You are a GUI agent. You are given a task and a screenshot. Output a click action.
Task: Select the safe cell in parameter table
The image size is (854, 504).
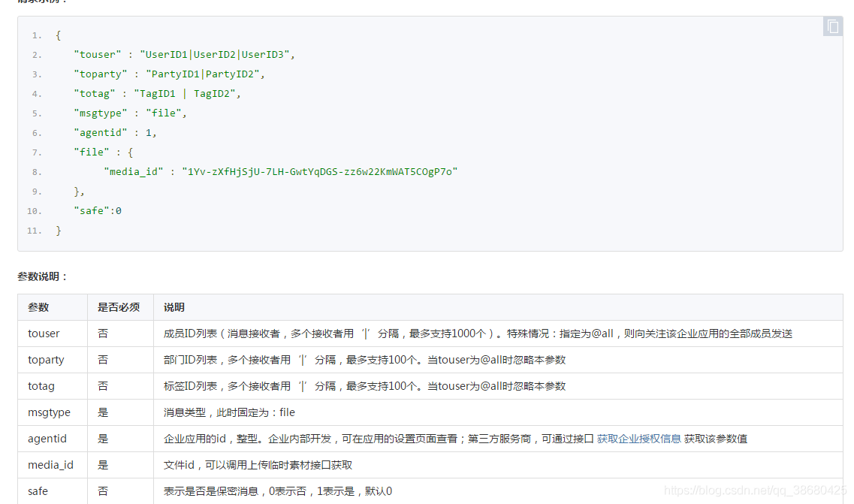click(38, 491)
